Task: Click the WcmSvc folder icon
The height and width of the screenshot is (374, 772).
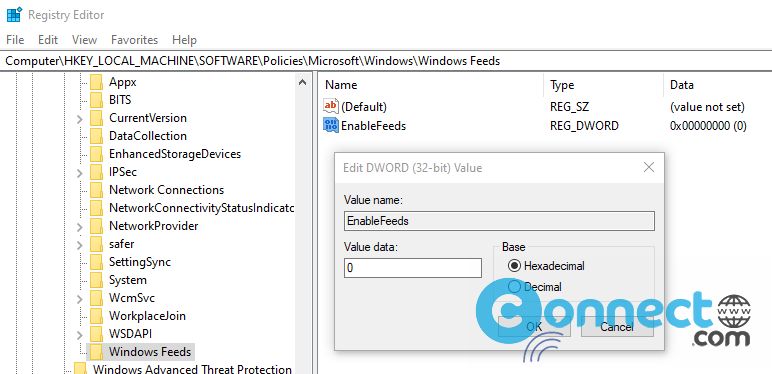Action: (96, 298)
